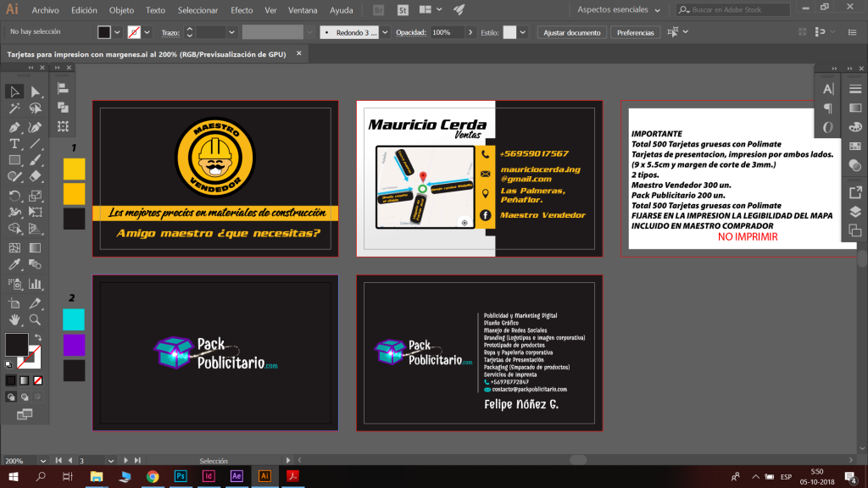Click the toolbar Fill color box
This screenshot has height=488, width=868.
click(x=17, y=345)
